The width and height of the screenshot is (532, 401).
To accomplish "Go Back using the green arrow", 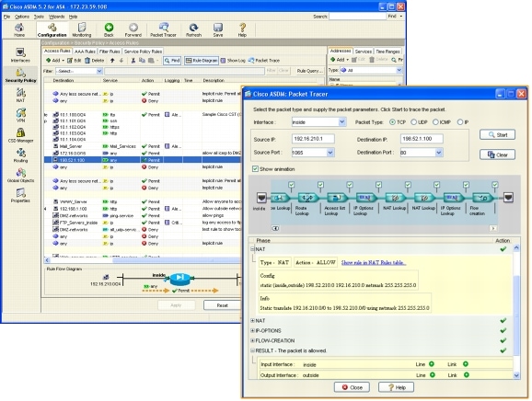I will pos(109,29).
